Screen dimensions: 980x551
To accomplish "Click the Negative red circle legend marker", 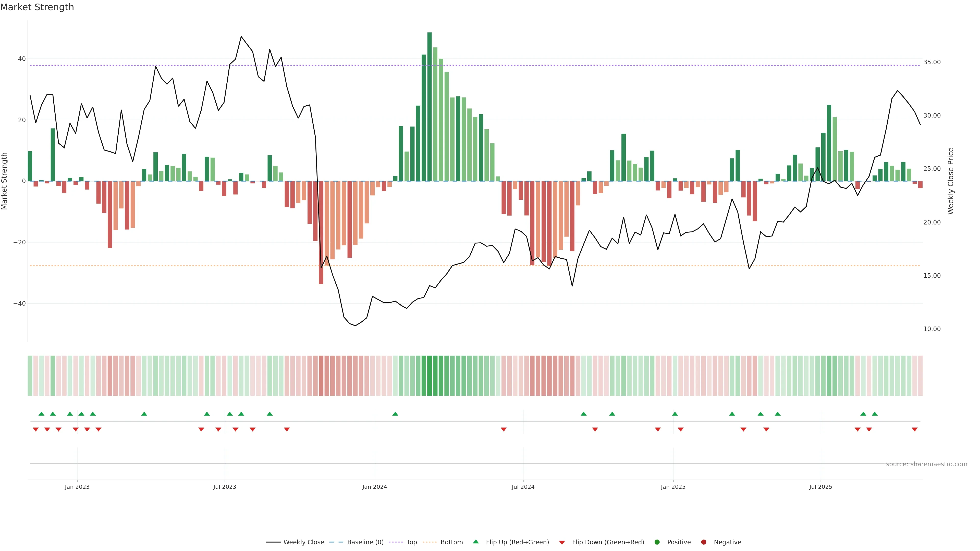I will click(703, 542).
